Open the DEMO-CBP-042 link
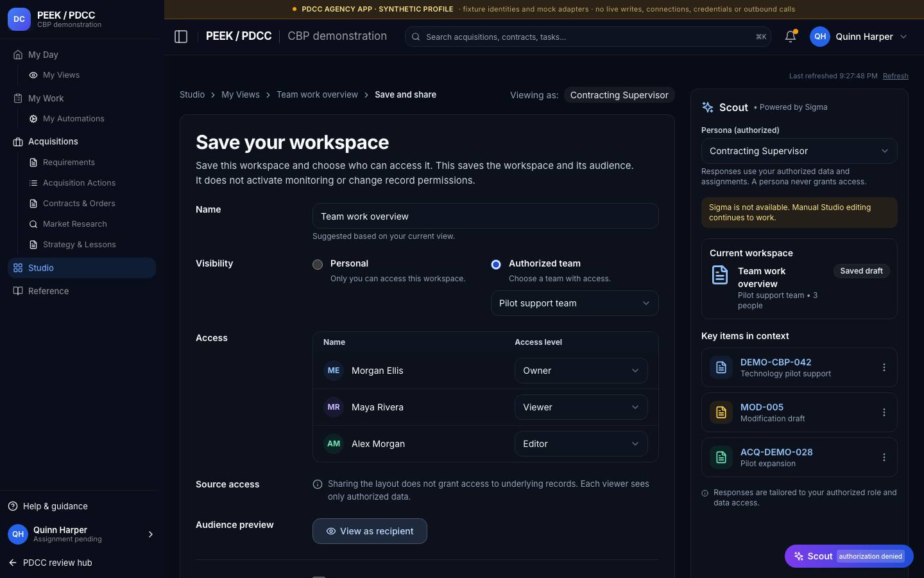The height and width of the screenshot is (578, 924). tap(776, 362)
